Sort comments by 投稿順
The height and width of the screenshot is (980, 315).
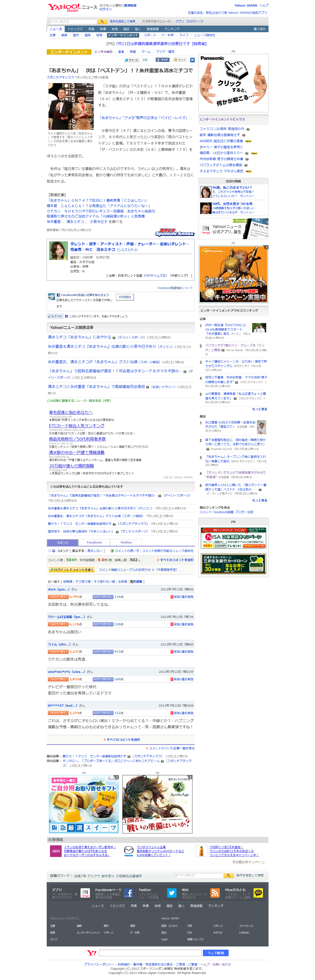68,581
